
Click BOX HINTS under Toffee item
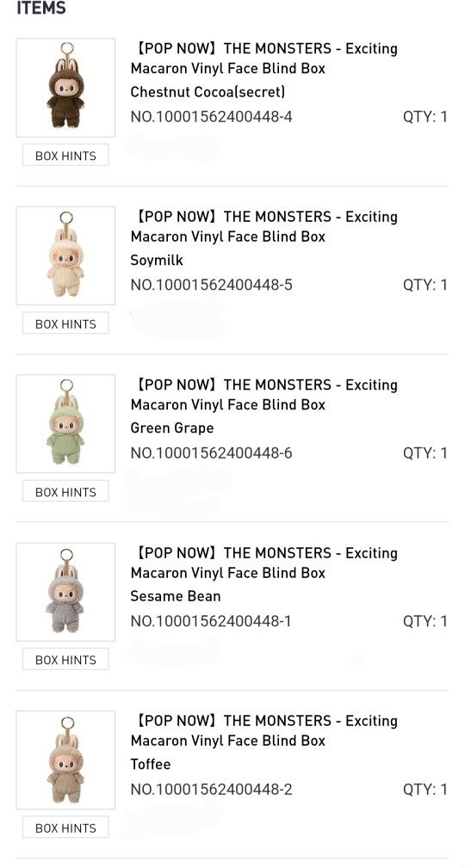[x=65, y=828]
